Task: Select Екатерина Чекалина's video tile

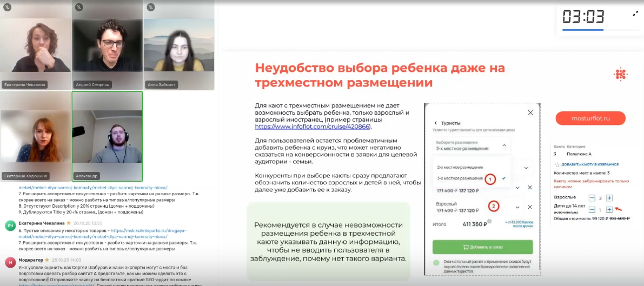Action: click(35, 45)
